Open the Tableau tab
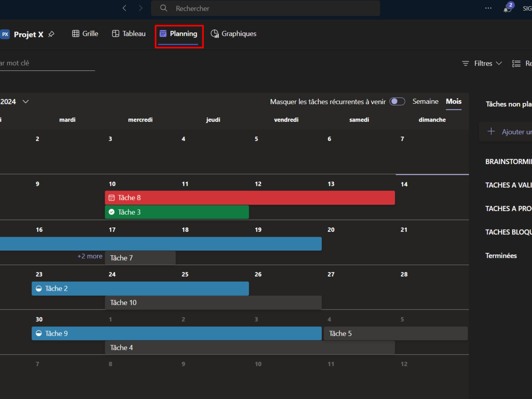Viewport: 532px width, 399px height. pyautogui.click(x=129, y=34)
